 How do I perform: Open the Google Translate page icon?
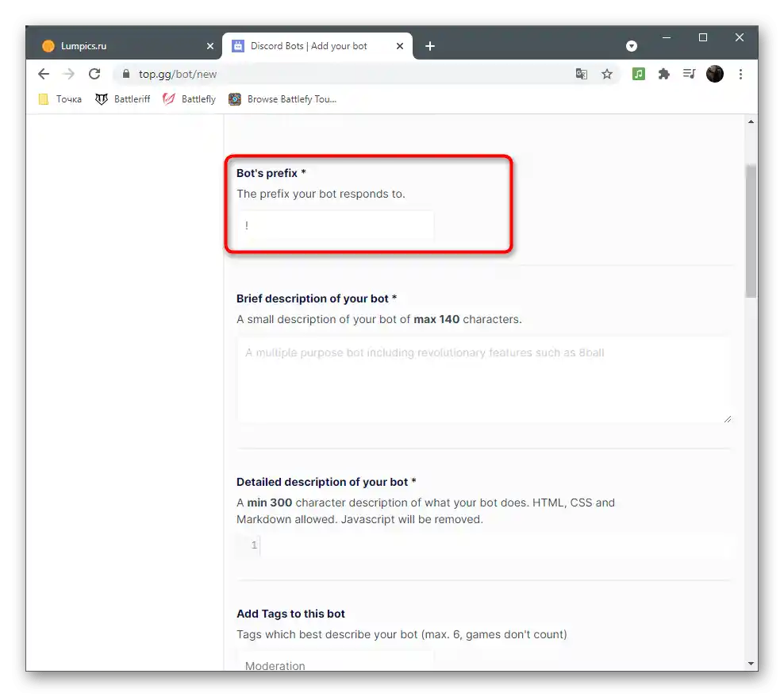[581, 74]
